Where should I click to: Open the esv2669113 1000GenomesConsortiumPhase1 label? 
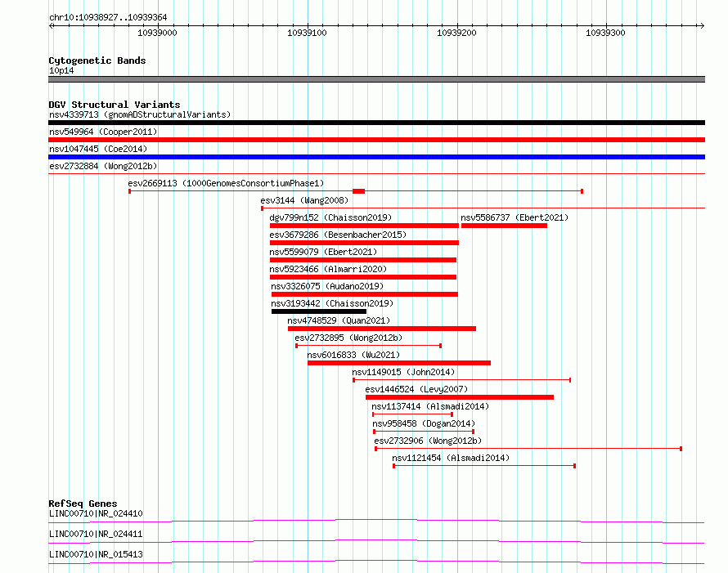pos(226,183)
